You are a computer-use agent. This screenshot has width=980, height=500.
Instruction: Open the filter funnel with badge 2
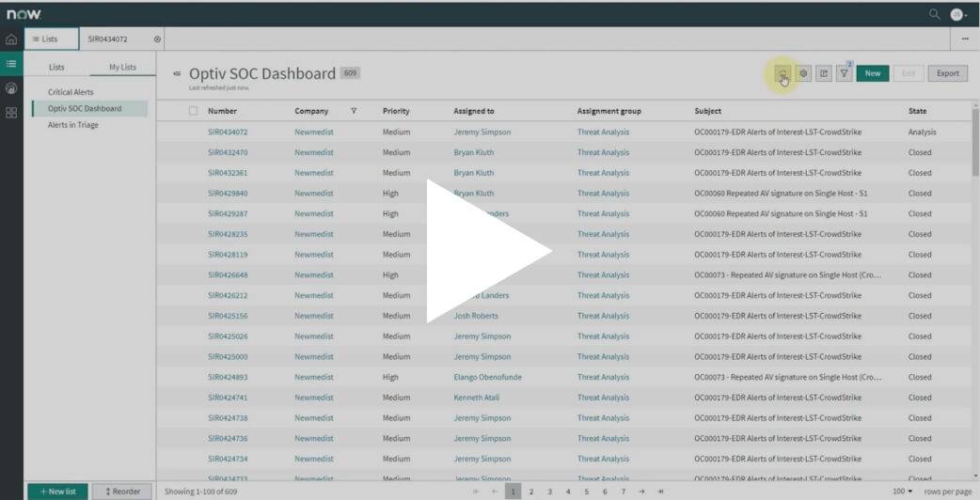[845, 73]
